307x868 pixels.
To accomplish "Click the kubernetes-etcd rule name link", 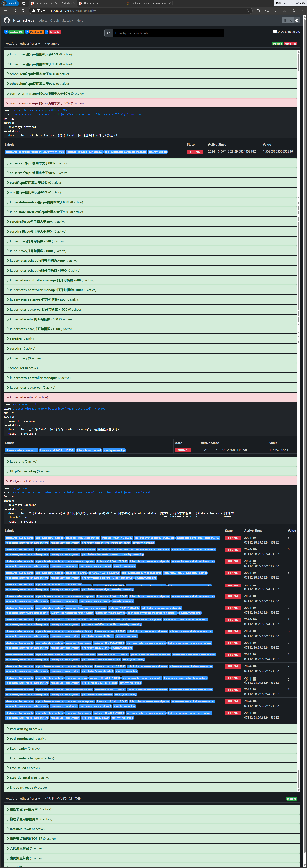I will [24, 404].
